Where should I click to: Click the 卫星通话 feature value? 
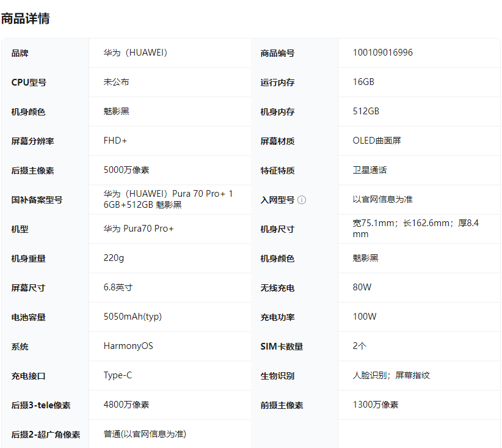click(x=369, y=170)
